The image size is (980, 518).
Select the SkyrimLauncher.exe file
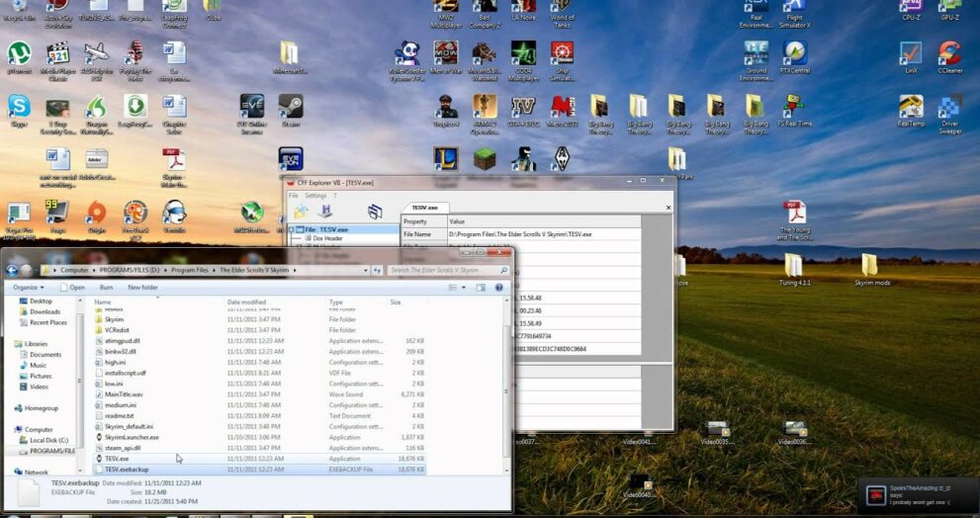tap(259, 437)
